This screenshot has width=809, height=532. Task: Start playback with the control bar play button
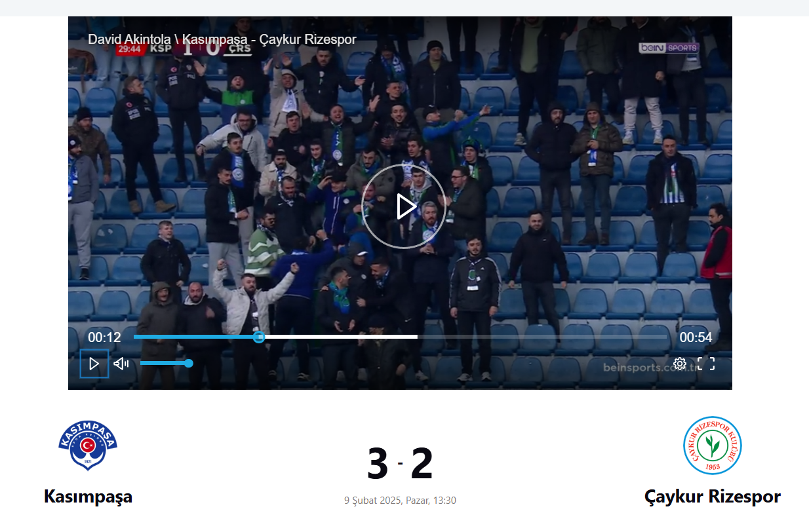(x=94, y=364)
